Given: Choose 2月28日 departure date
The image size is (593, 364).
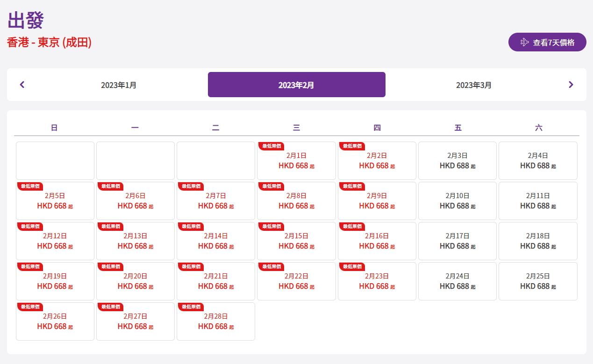Looking at the screenshot, I should pyautogui.click(x=216, y=321).
